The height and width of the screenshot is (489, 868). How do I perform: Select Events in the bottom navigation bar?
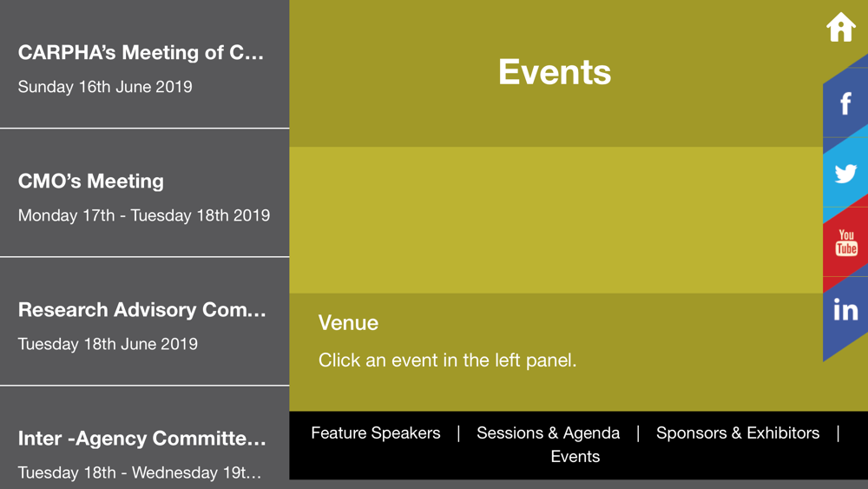tap(575, 457)
